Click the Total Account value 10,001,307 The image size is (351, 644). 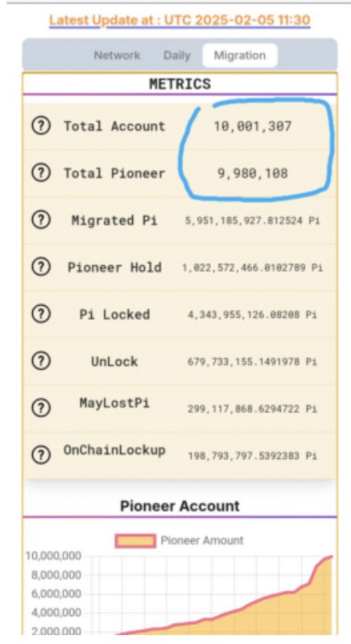(x=253, y=126)
